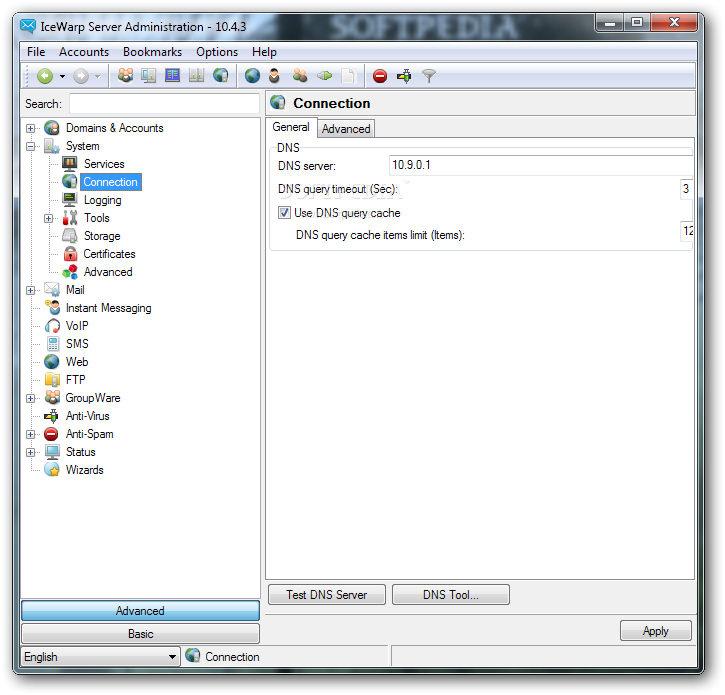Click the two users group toolbar icon
Image resolution: width=725 pixels, height=695 pixels.
click(300, 75)
